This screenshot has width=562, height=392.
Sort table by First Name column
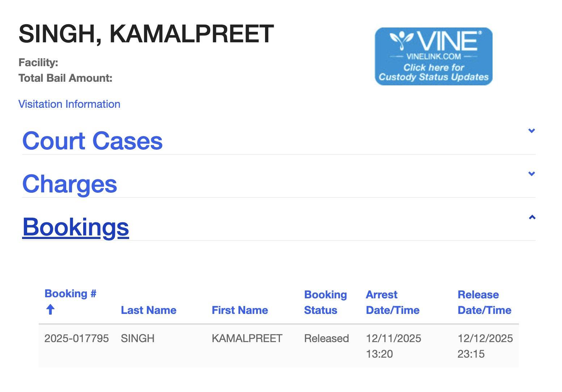239,310
